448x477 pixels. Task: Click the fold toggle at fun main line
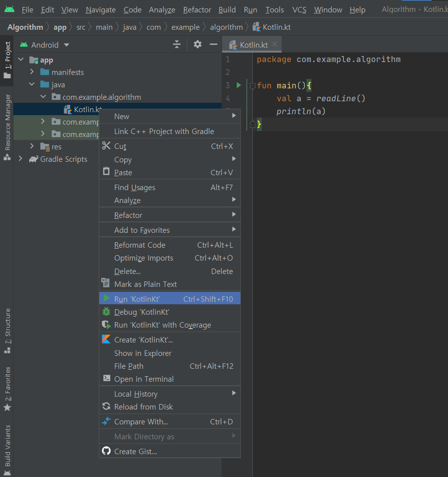tap(252, 86)
